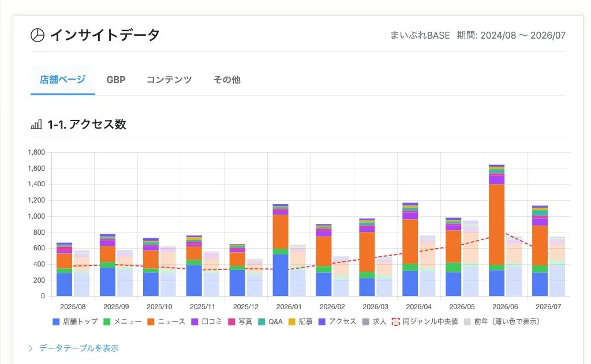Click the 1,000 y-axis value

36,216
